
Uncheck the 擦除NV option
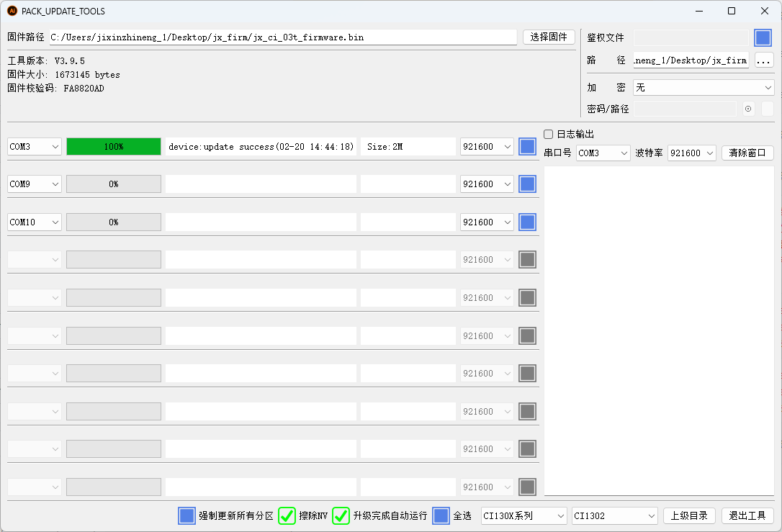pos(287,515)
